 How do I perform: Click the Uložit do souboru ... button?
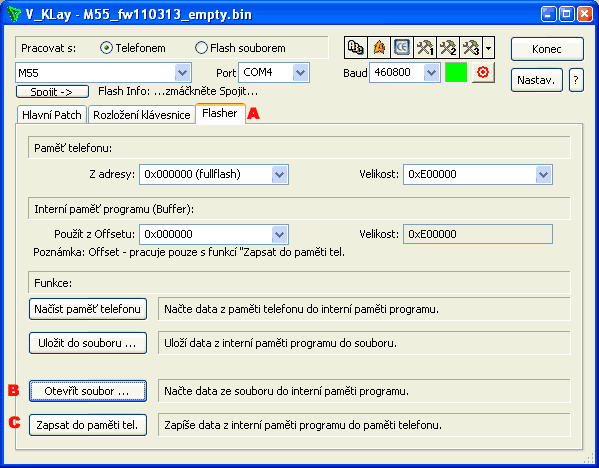(x=88, y=343)
